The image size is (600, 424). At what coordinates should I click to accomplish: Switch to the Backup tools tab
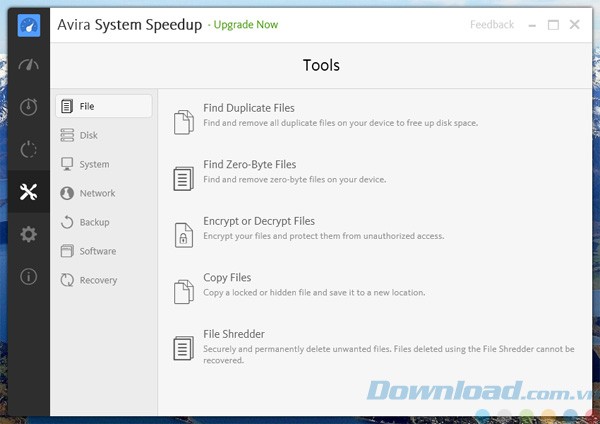click(x=95, y=222)
